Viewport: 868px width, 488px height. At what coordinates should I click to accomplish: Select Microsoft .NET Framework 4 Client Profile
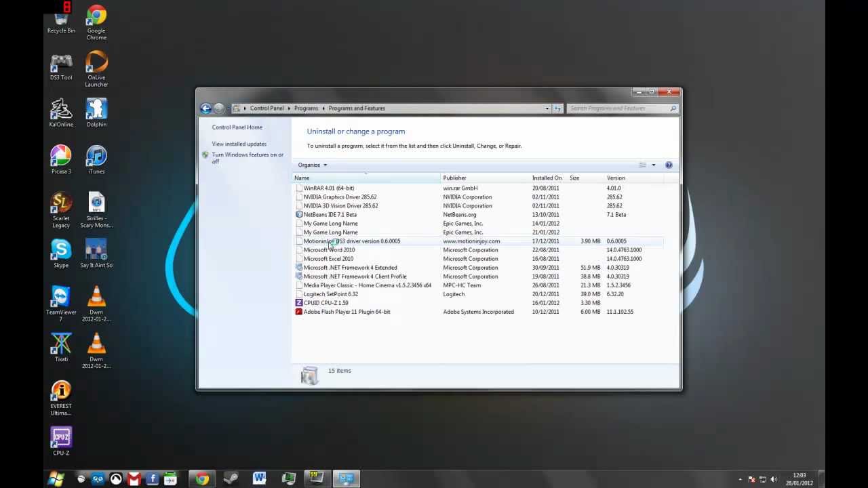tap(479, 276)
